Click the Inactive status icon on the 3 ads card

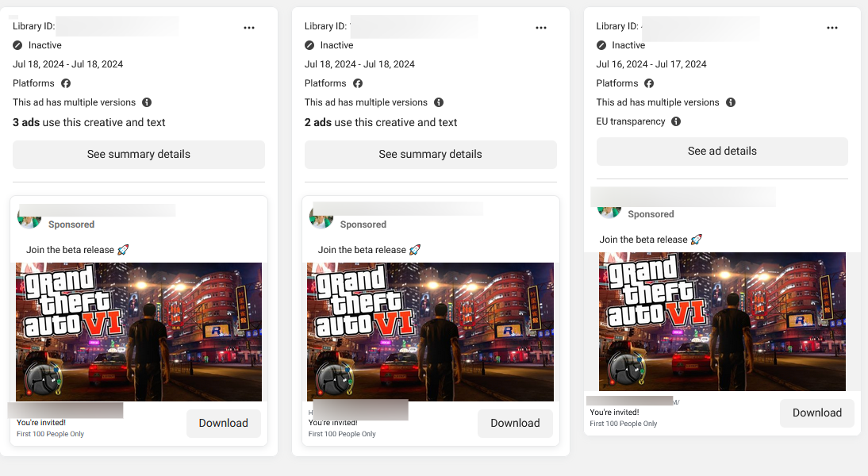(18, 45)
